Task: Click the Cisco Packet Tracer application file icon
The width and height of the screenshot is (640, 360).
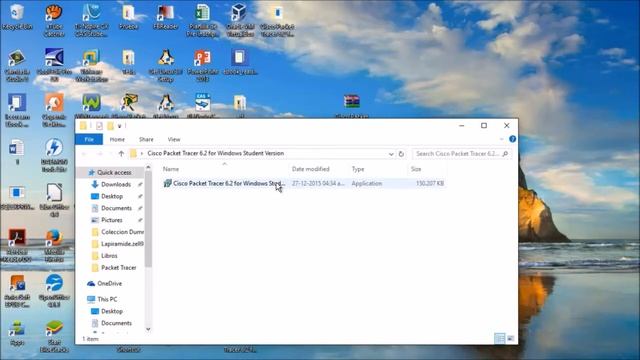Action: pos(167,184)
